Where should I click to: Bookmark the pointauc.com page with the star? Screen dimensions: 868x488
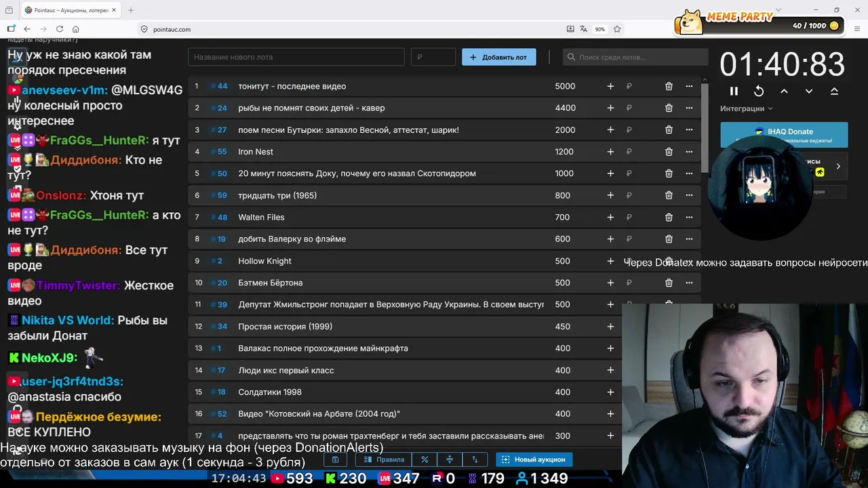click(x=617, y=29)
